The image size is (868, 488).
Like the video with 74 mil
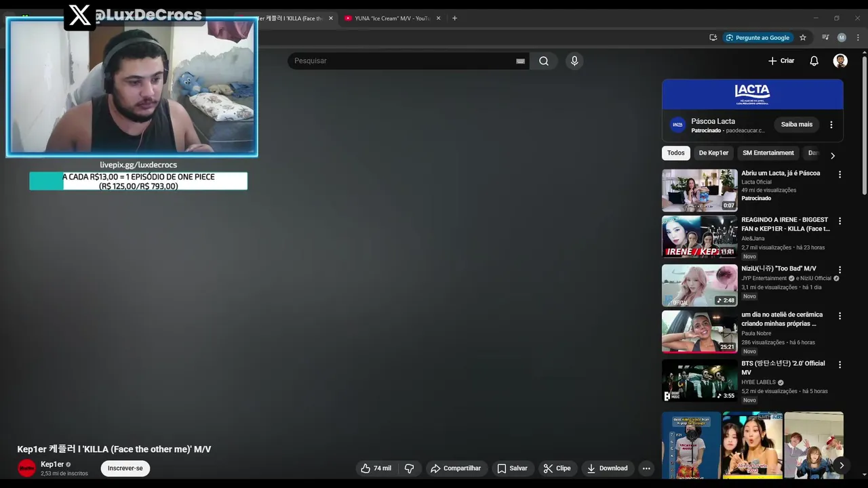[376, 468]
